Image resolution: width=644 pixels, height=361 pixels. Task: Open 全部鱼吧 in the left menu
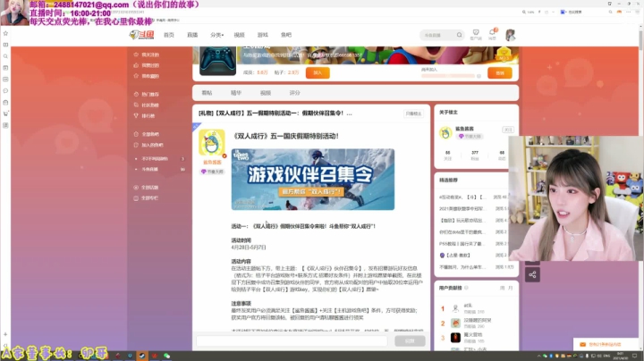(x=150, y=134)
